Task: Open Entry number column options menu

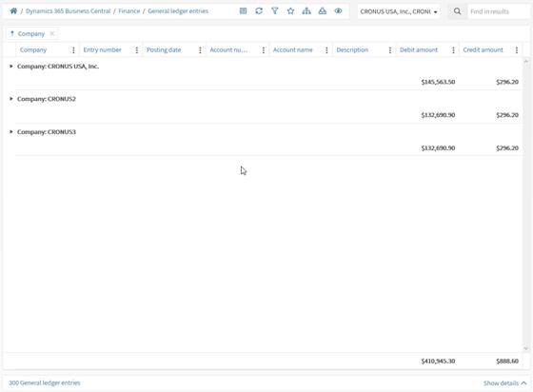Action: 137,49
